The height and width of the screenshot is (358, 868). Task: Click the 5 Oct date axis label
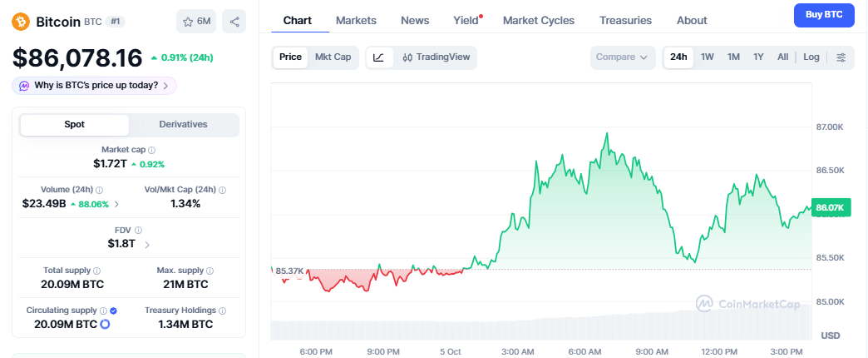pyautogui.click(x=450, y=352)
